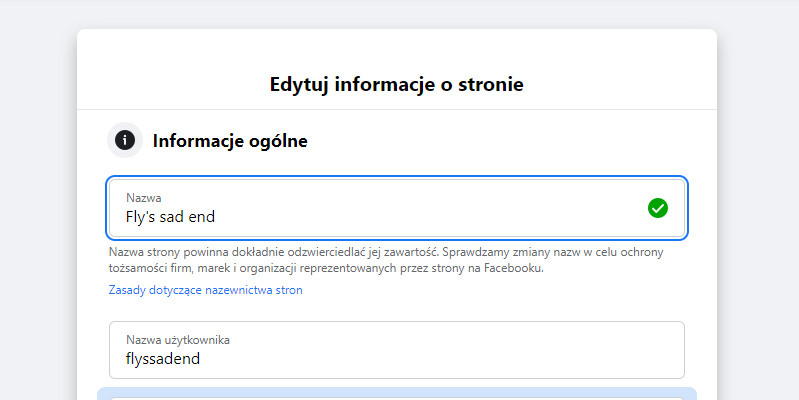Click the green checkmark in Nazwa field

pyautogui.click(x=658, y=208)
